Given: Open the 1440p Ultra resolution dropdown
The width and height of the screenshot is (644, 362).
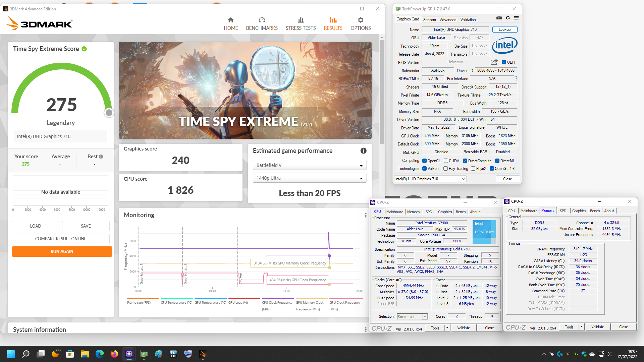Looking at the screenshot, I should (x=309, y=178).
